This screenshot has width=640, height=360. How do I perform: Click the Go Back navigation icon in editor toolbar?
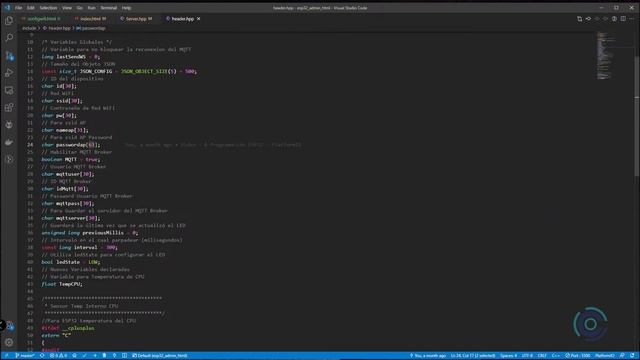pos(588,19)
